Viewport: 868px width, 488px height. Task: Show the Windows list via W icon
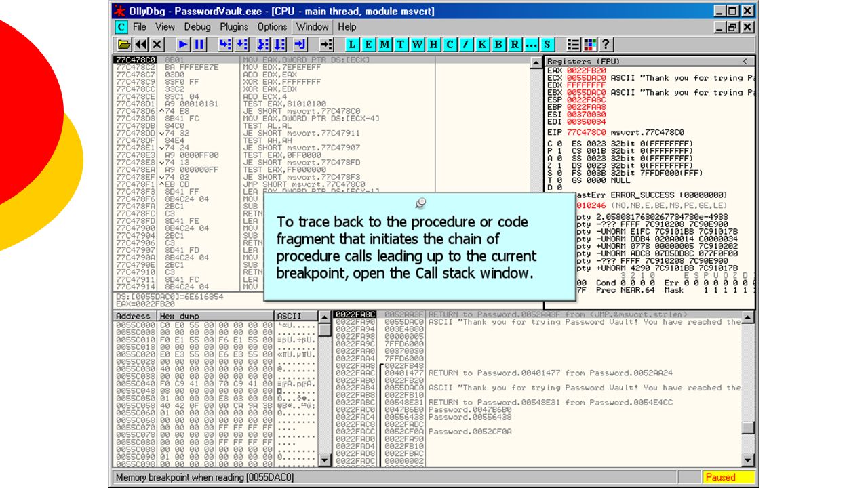point(418,45)
